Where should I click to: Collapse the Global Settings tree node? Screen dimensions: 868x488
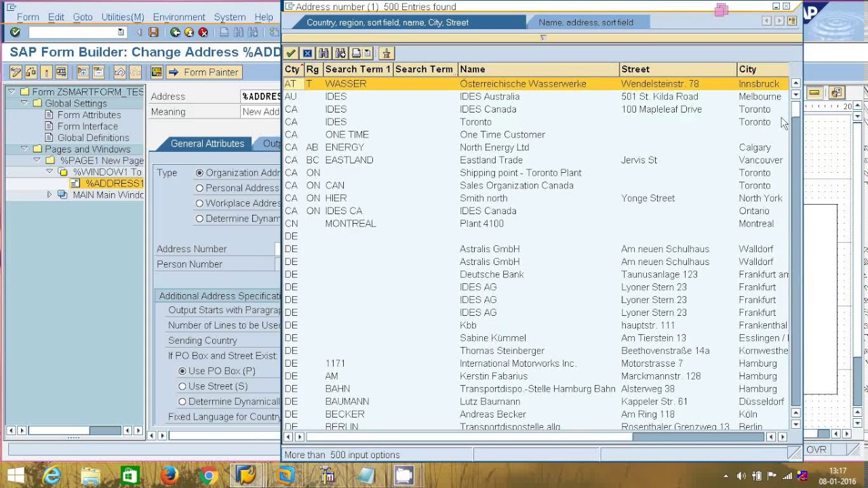[24, 103]
